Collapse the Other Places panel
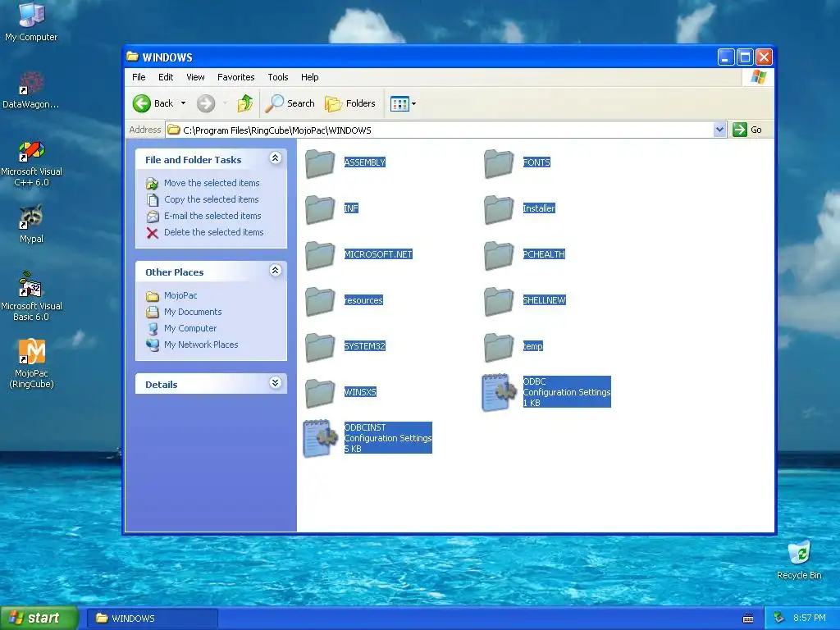 coord(276,271)
